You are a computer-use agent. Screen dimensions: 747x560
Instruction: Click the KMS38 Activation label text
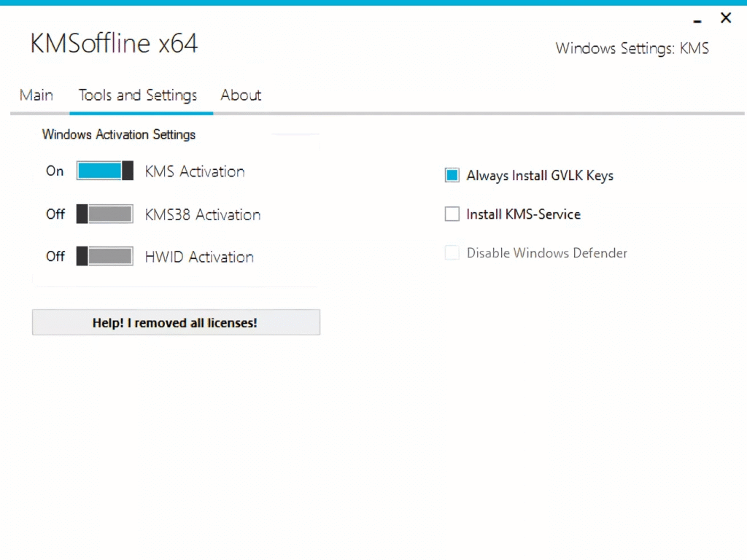tap(202, 214)
